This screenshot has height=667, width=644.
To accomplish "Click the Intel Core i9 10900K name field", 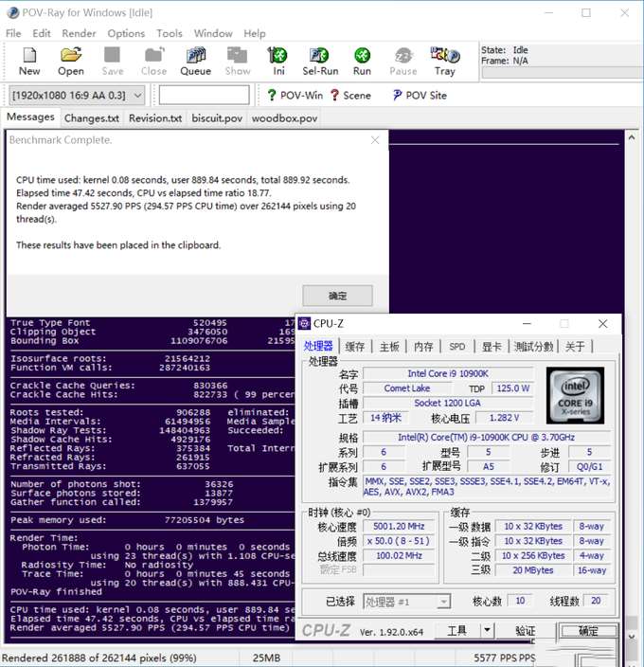I will pyautogui.click(x=448, y=373).
